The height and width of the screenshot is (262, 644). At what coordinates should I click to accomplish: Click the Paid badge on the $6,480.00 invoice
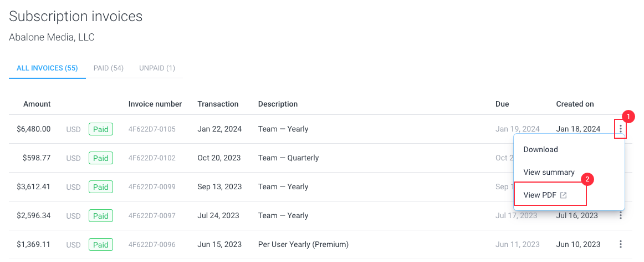(101, 129)
